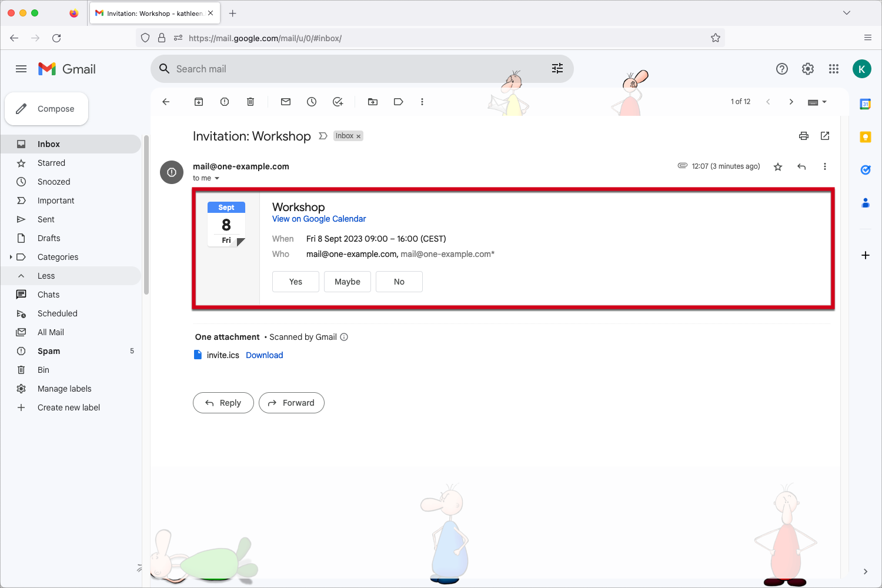Star the message from mail@one-example.com
Screen dimensions: 882x588
(777, 166)
